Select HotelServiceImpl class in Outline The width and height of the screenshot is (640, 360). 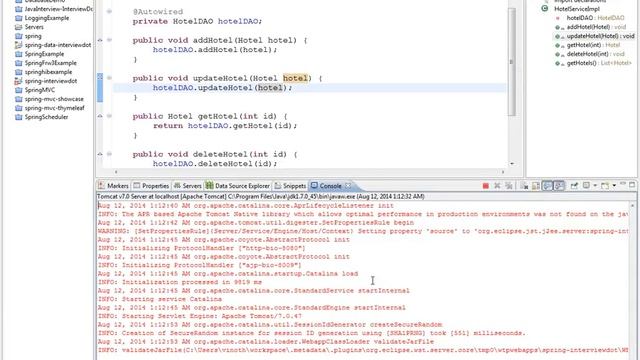(x=577, y=9)
